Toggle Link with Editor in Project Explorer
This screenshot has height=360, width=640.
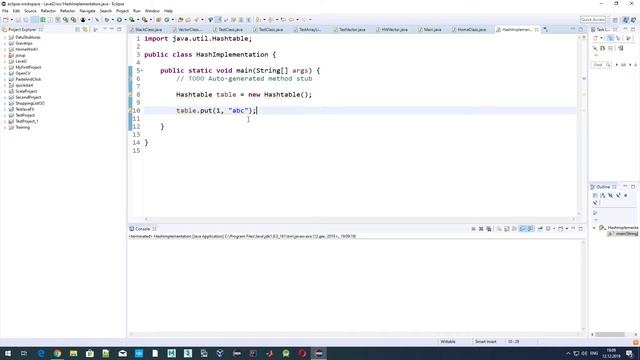pyautogui.click(x=85, y=30)
